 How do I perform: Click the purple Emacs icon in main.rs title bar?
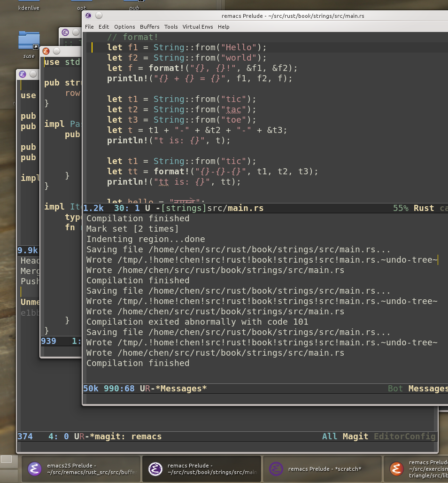click(88, 16)
